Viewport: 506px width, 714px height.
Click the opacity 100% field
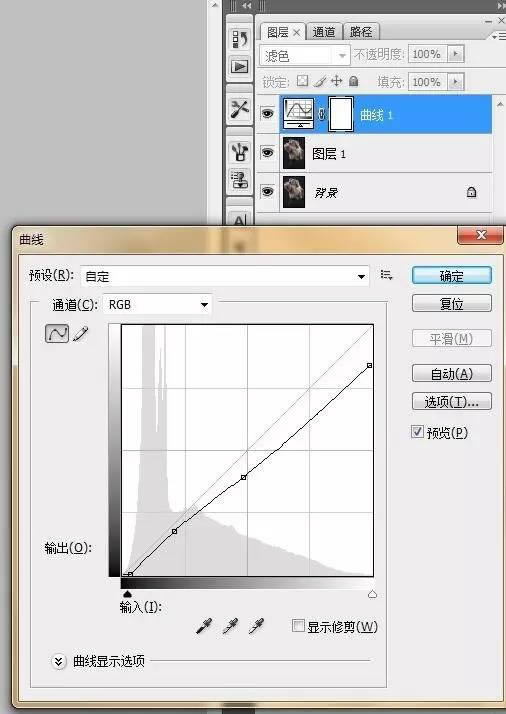click(428, 54)
